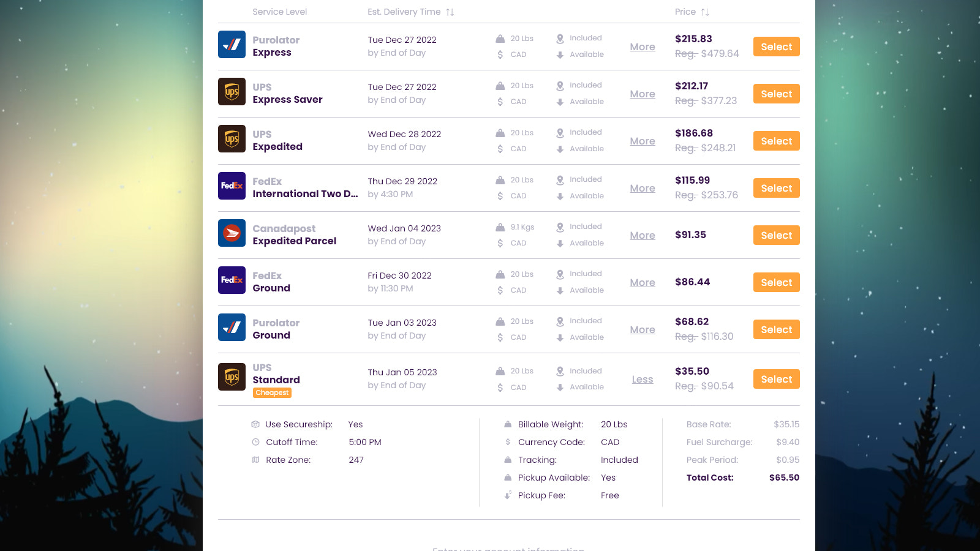Click the Est. Delivery Time header text
980x551 pixels.
click(404, 12)
